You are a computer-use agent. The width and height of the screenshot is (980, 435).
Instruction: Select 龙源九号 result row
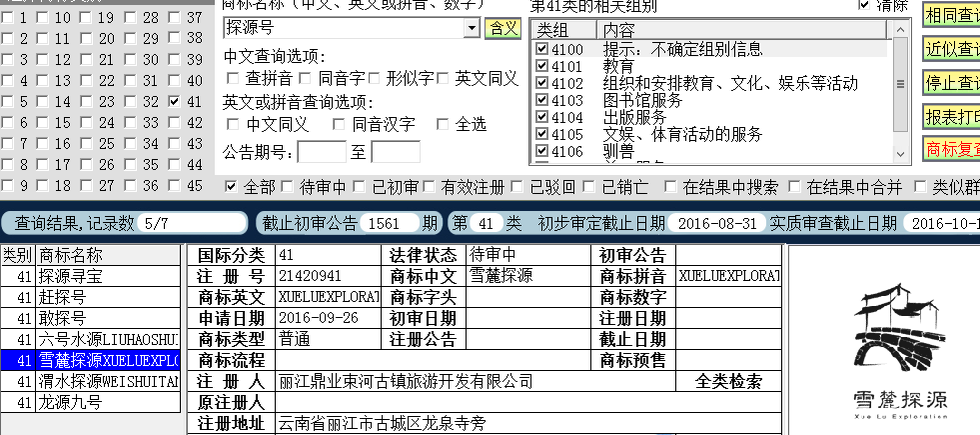91,402
